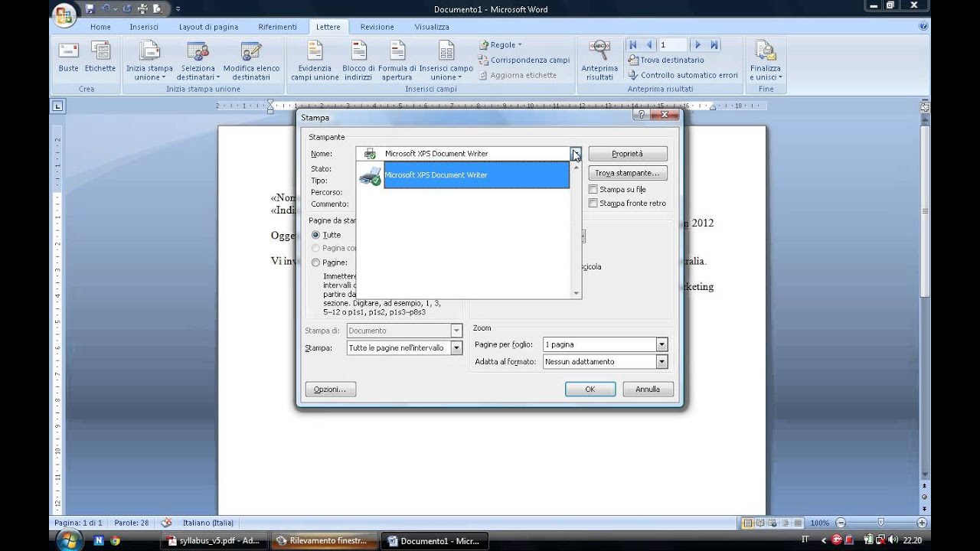Open syllabus_v5.pdf taskbar button
The width and height of the screenshot is (980, 551).
[x=214, y=541]
